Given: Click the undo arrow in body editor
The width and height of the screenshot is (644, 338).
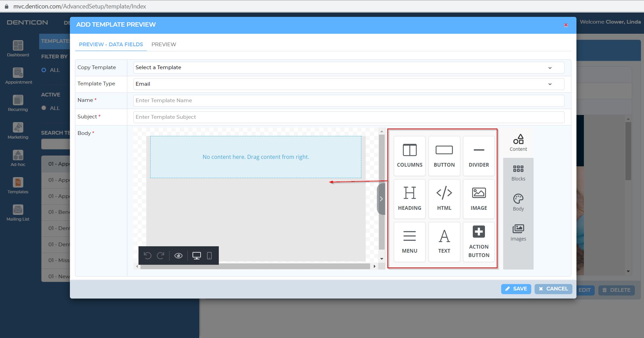Looking at the screenshot, I should [148, 256].
